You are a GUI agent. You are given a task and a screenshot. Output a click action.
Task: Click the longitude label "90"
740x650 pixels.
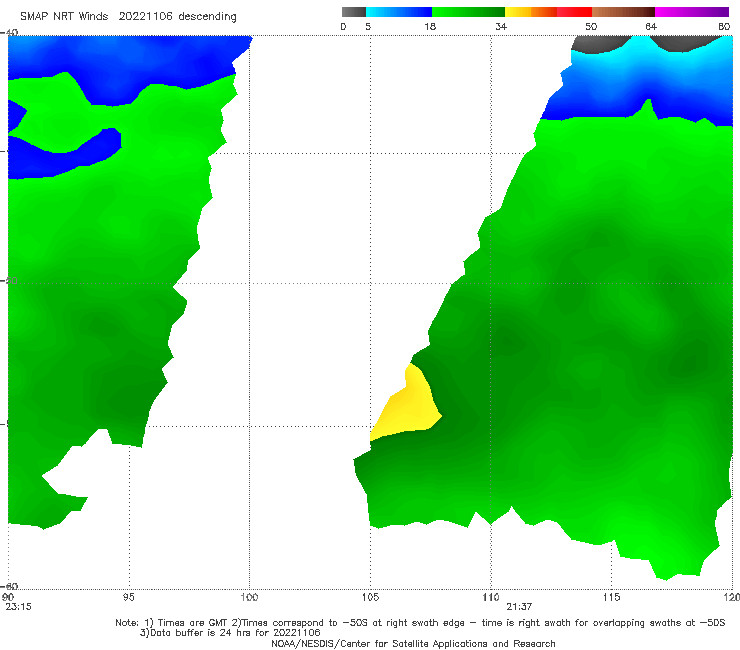click(x=8, y=598)
